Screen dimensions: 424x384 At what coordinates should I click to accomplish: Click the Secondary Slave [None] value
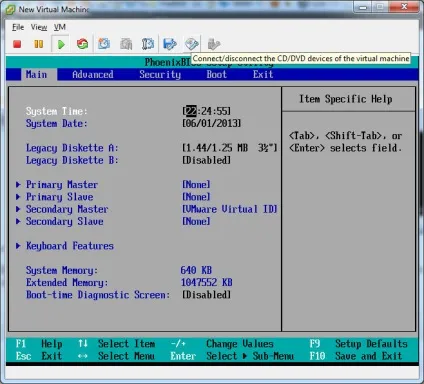coord(196,221)
